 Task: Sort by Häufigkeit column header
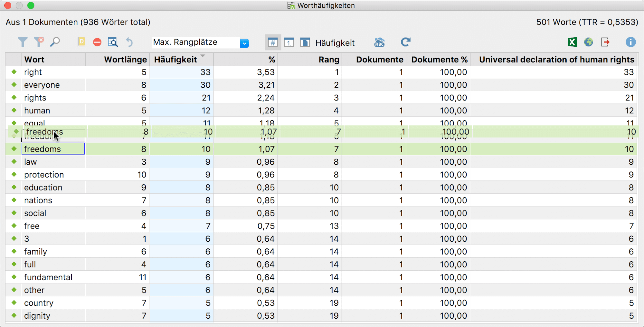(x=181, y=60)
